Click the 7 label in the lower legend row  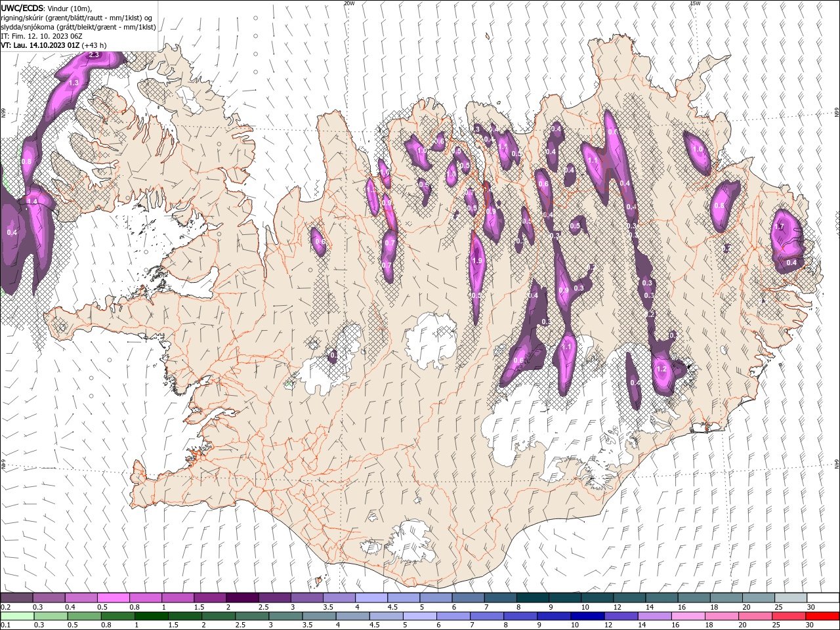point(472,625)
